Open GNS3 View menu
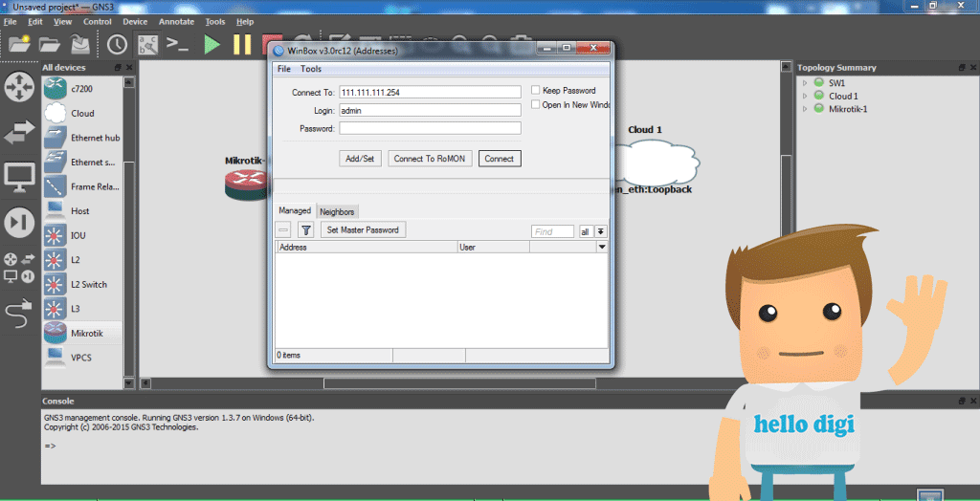 (x=62, y=21)
